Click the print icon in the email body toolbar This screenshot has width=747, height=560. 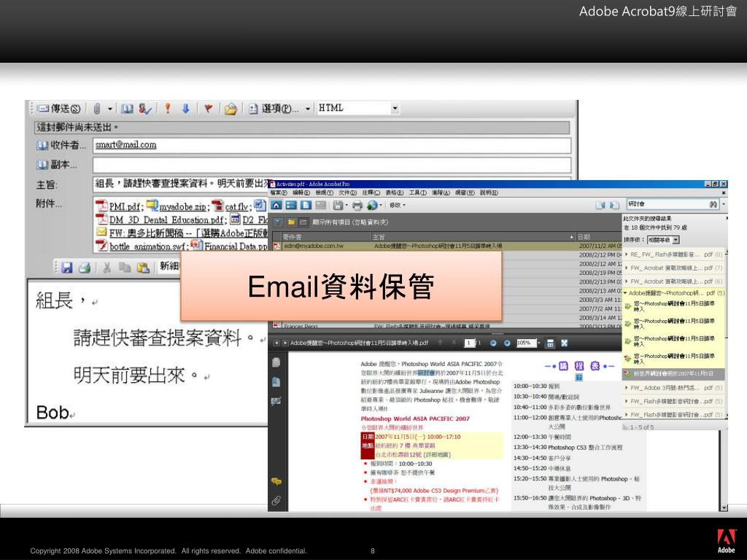(85, 268)
